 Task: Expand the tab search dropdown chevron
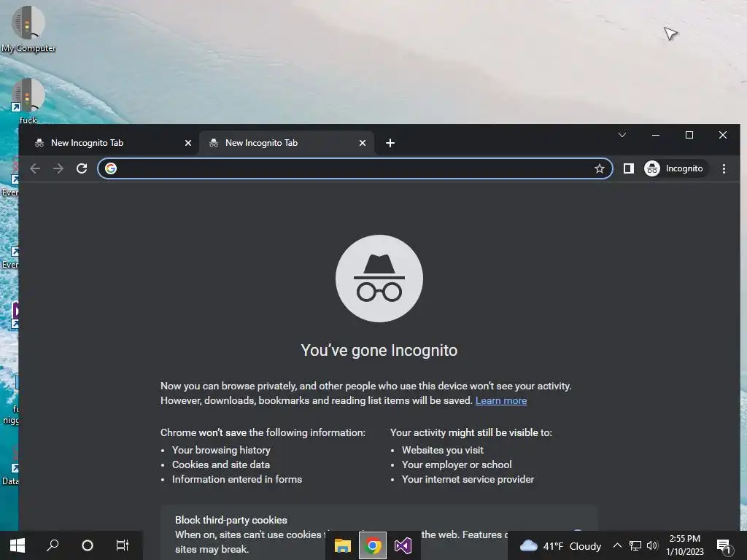[x=622, y=135]
